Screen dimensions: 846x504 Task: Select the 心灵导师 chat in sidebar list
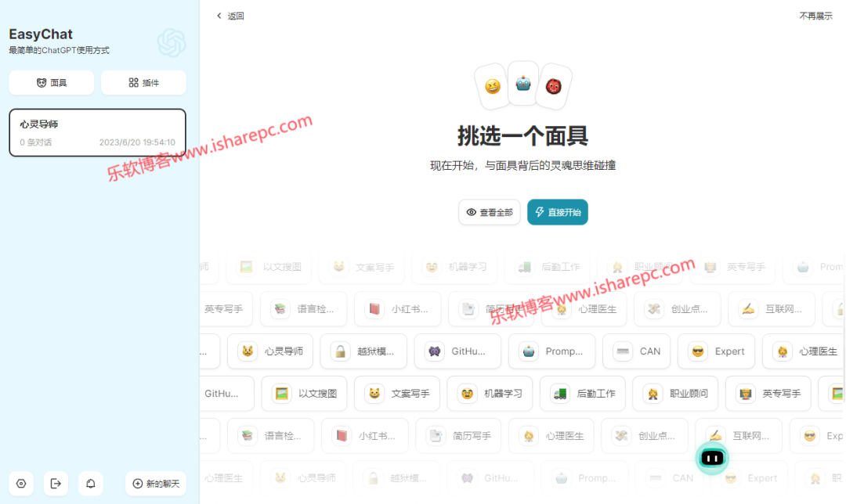pyautogui.click(x=98, y=132)
